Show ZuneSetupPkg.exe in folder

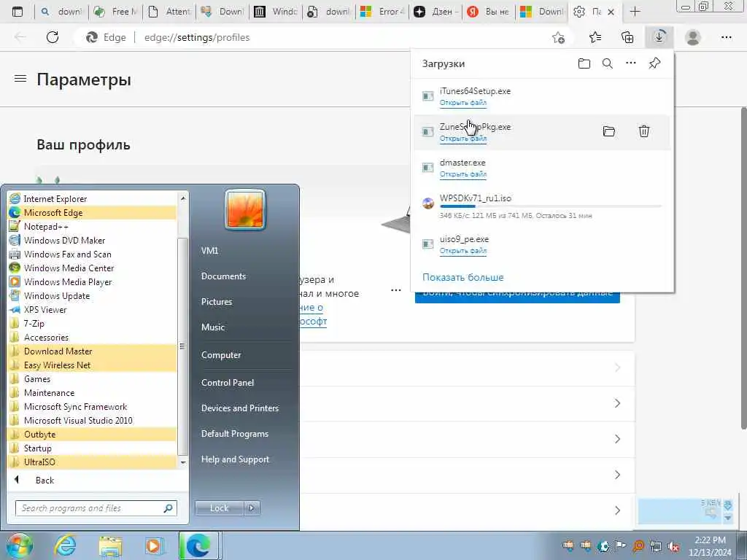(x=609, y=131)
